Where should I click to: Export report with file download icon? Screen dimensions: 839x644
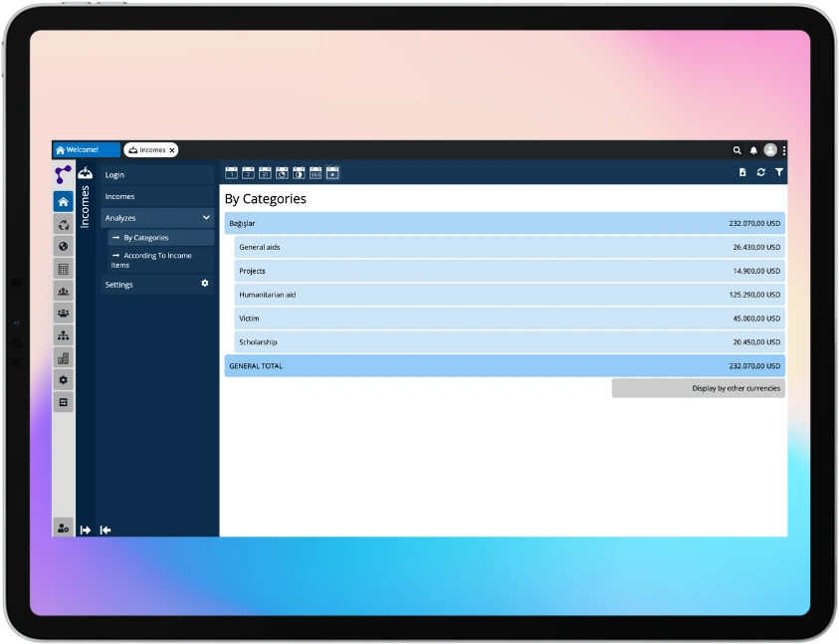(742, 172)
